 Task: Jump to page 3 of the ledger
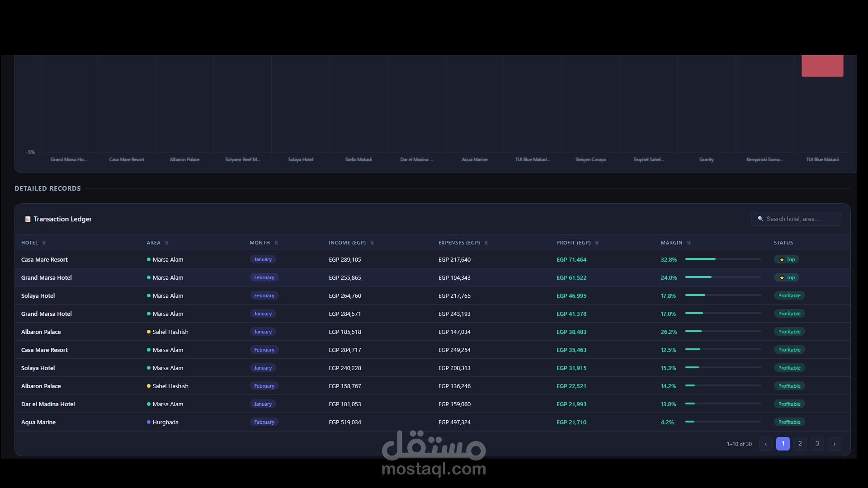tap(817, 444)
